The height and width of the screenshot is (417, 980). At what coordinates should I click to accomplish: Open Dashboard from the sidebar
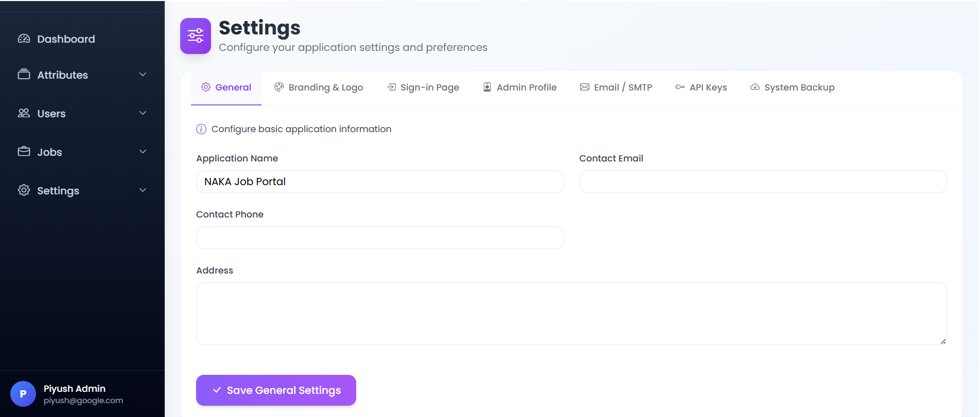coord(66,39)
